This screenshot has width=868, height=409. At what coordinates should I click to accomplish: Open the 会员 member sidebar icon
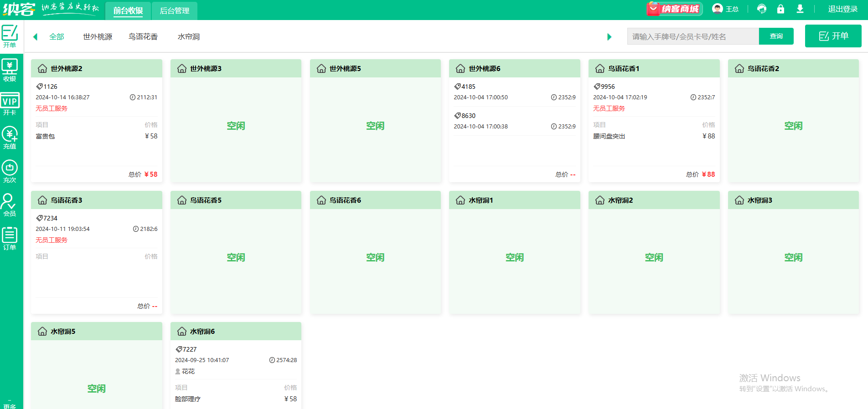click(10, 205)
